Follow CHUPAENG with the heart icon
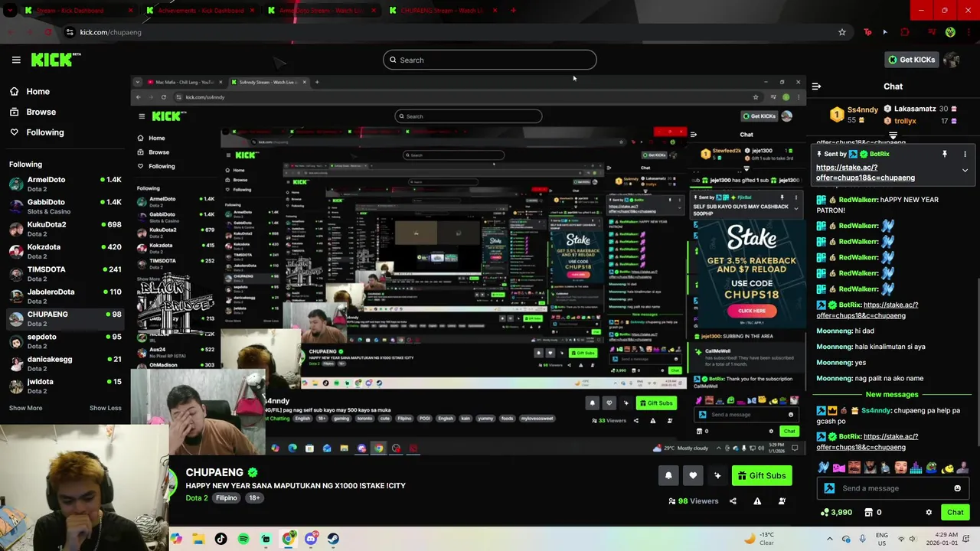Image resolution: width=980 pixels, height=551 pixels. pos(693,475)
